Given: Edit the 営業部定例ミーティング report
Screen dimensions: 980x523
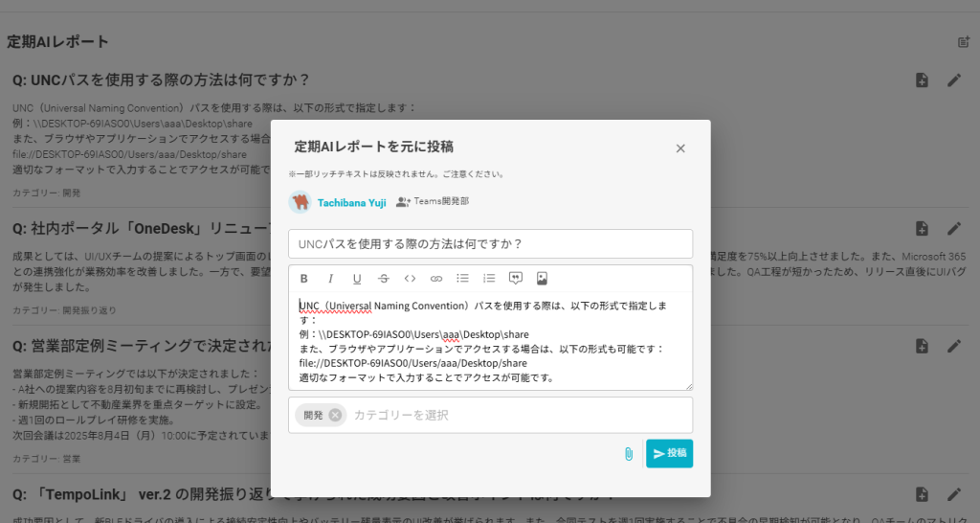Looking at the screenshot, I should pyautogui.click(x=954, y=346).
